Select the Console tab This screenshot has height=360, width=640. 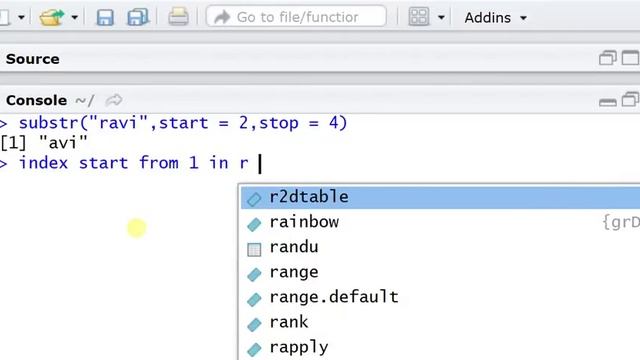[36, 100]
